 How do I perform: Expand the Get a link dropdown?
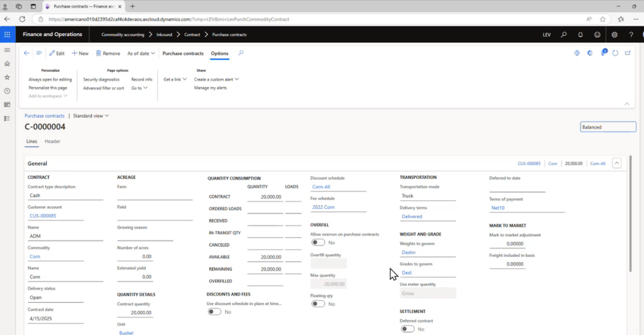[x=175, y=79]
